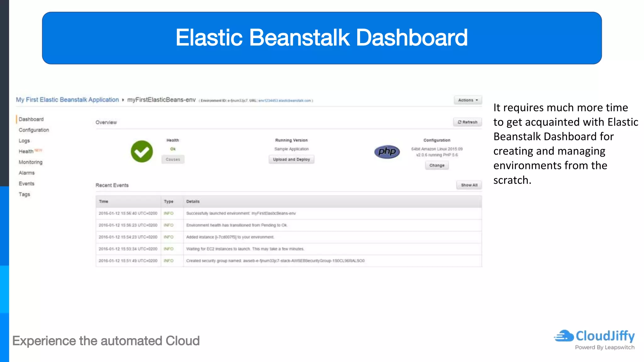Click the CloudJiffy logo
Viewport: 644px width, 362px height.
pos(594,339)
